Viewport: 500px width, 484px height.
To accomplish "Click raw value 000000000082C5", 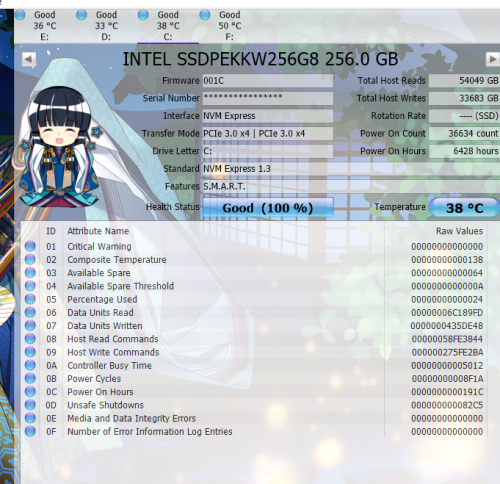I will 447,405.
